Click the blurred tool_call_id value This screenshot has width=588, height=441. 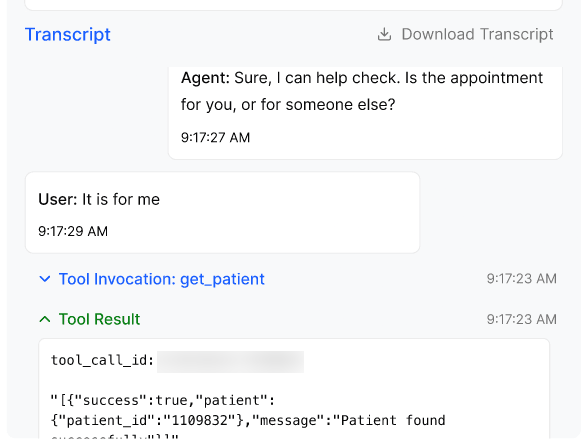click(x=230, y=362)
